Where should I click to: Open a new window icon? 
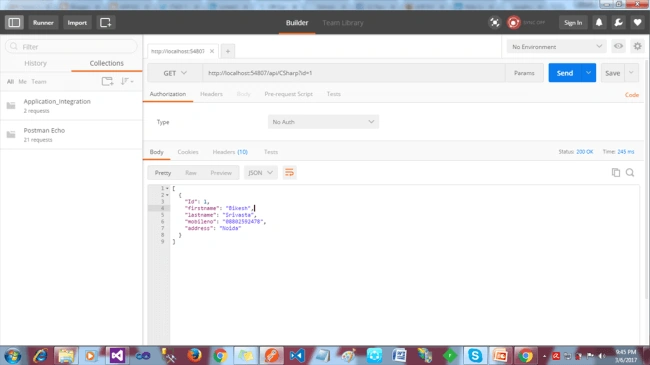(105, 22)
